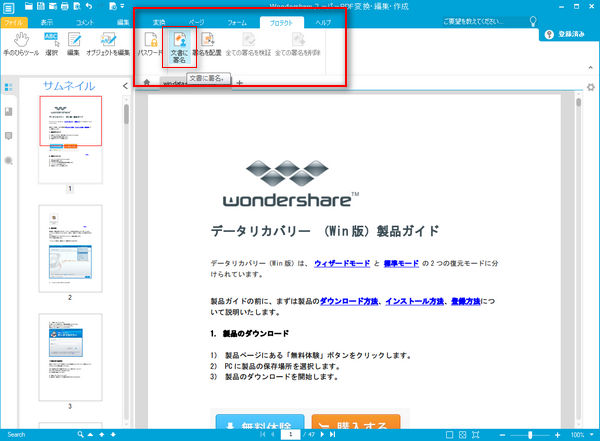600x441 pixels.
Task: Expand the quick access toolbar customize arrow
Action: (122, 6)
